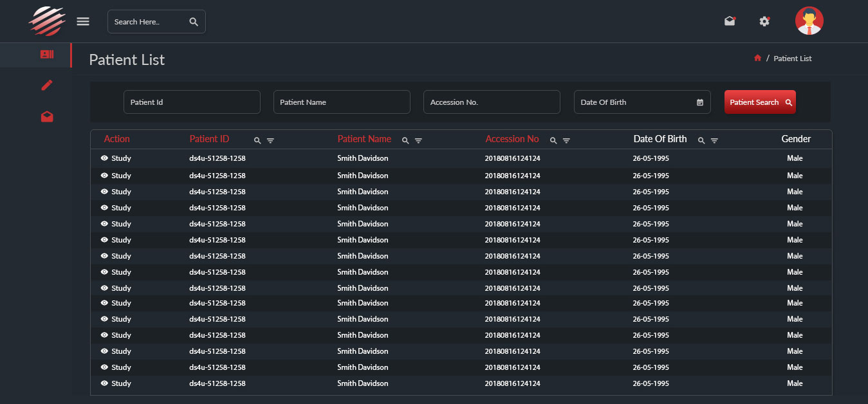The height and width of the screenshot is (404, 868).
Task: Click search icon beside Date Of Birth column header
Action: (701, 140)
